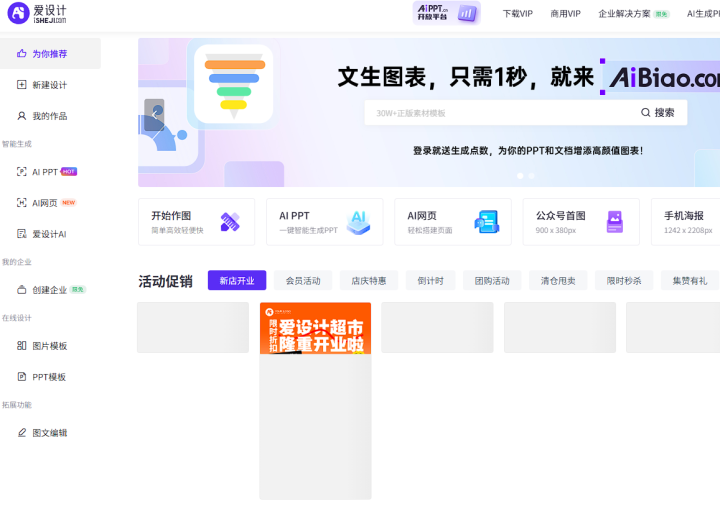Image resolution: width=720 pixels, height=517 pixels.
Task: Open 企业解决方案 in top navigation
Action: point(624,14)
